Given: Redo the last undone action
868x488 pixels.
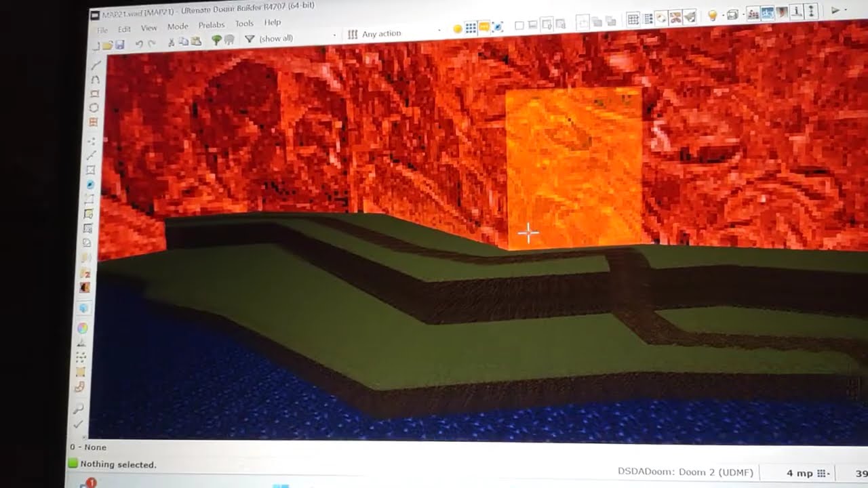Looking at the screenshot, I should pos(151,43).
